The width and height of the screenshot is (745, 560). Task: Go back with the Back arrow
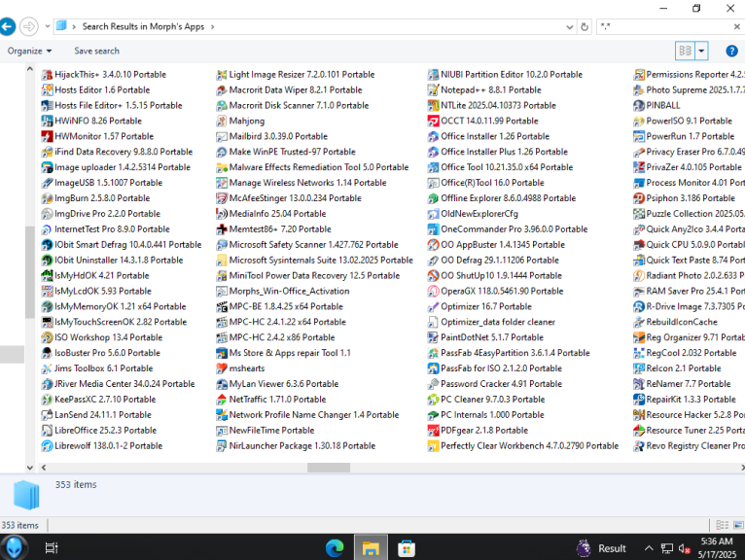7,26
